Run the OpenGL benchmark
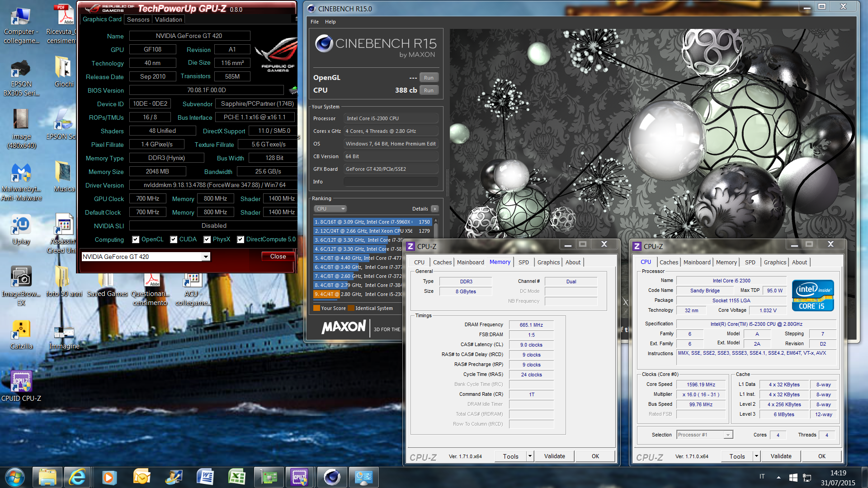The width and height of the screenshot is (868, 488). click(x=429, y=78)
